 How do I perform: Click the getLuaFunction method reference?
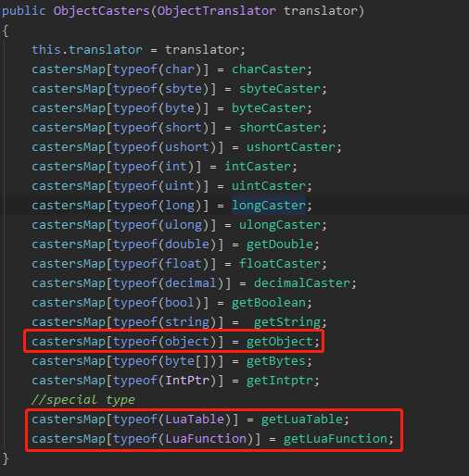coord(336,439)
